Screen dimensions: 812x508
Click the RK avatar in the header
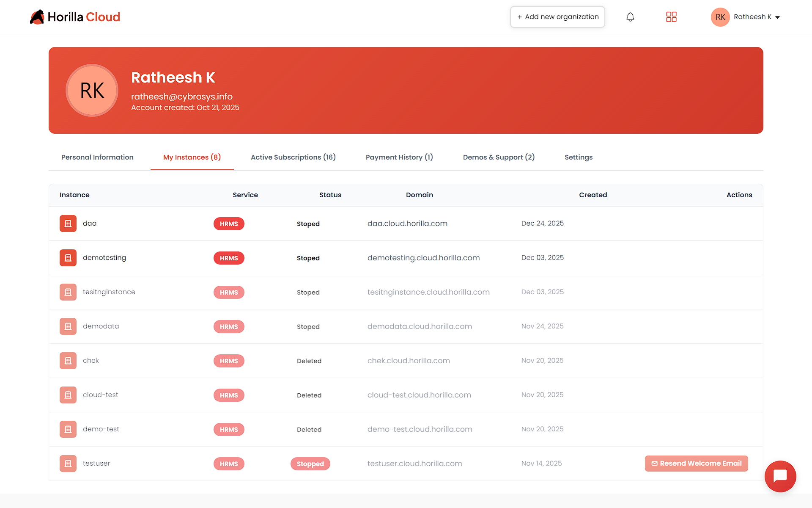[x=720, y=17]
